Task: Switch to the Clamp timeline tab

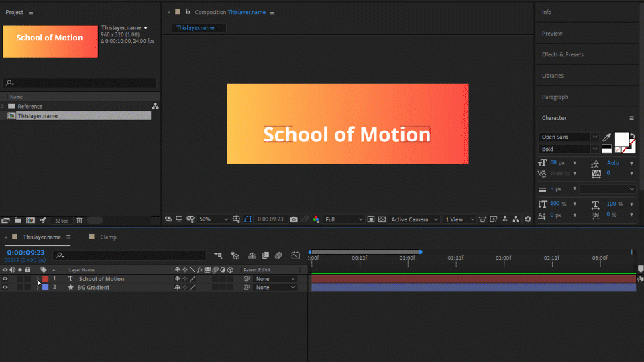Action: pos(108,237)
